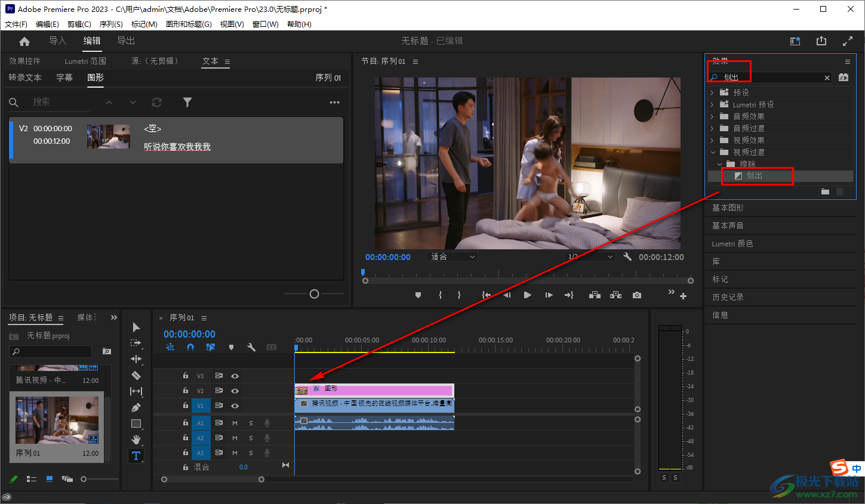The height and width of the screenshot is (504, 865).
Task: Click the Export Frame camera icon
Action: pyautogui.click(x=637, y=295)
